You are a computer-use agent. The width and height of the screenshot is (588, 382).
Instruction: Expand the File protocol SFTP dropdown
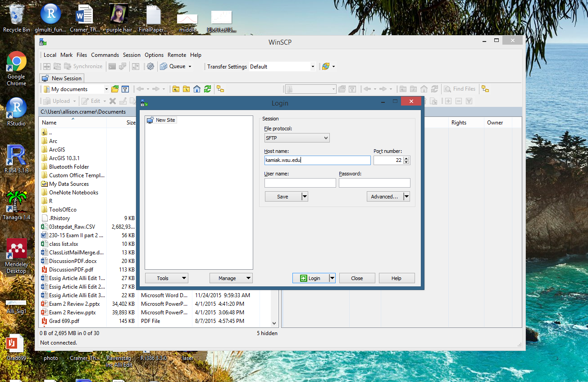297,138
